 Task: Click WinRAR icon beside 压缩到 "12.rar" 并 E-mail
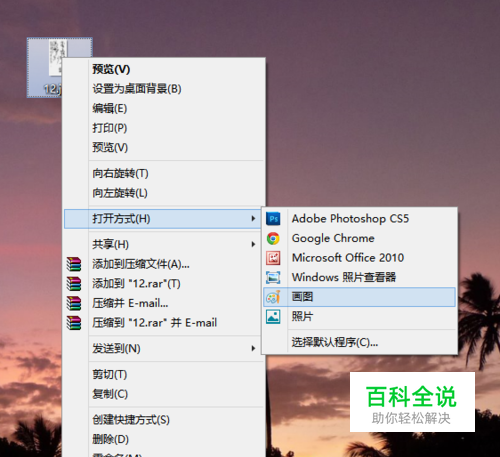(x=74, y=323)
